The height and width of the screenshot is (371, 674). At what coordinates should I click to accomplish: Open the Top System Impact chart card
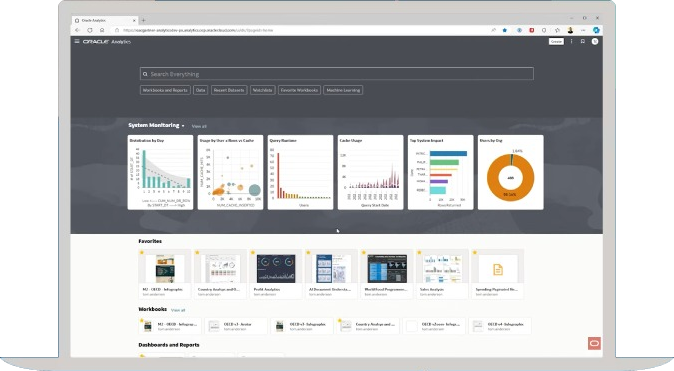point(441,172)
